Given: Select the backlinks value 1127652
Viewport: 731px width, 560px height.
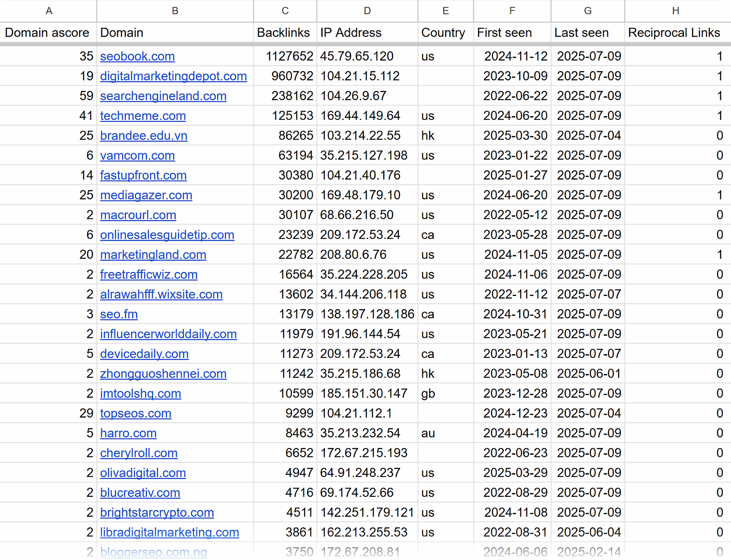Looking at the screenshot, I should (290, 56).
